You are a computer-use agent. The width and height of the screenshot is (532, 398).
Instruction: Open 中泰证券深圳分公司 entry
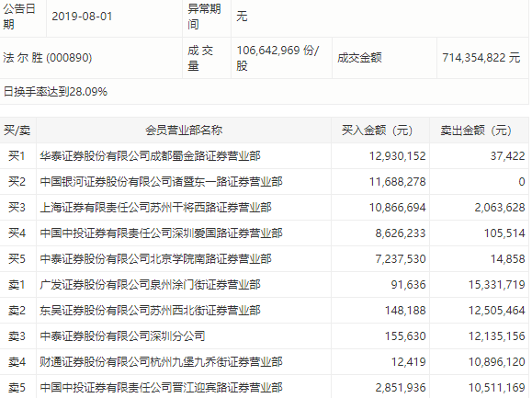coord(122,336)
